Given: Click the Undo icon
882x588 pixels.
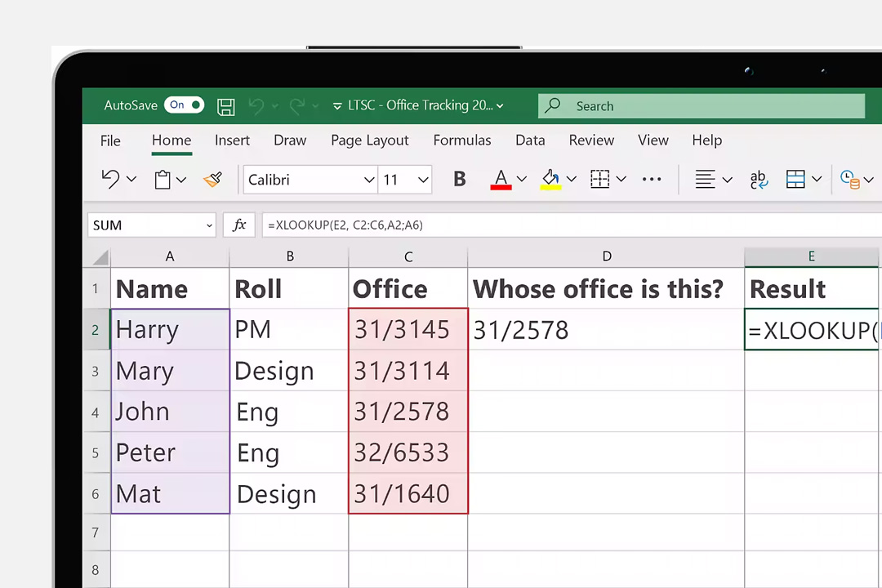Looking at the screenshot, I should click(x=110, y=179).
